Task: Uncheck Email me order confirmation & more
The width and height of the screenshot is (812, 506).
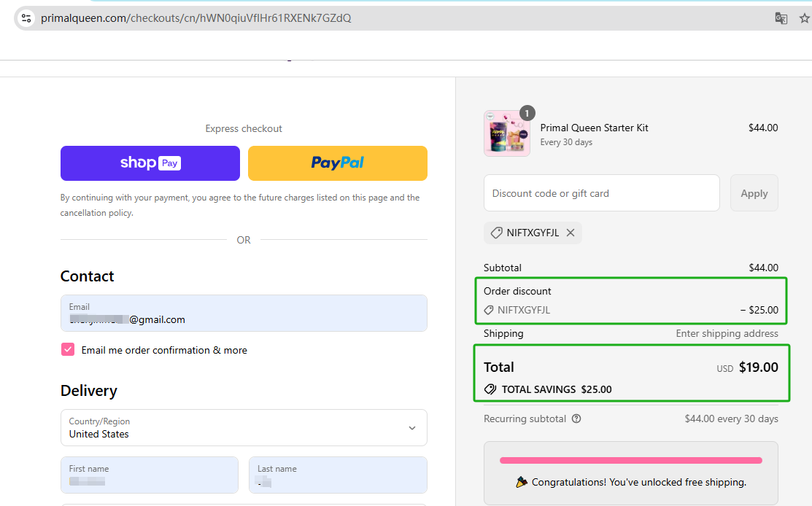Action: click(68, 350)
